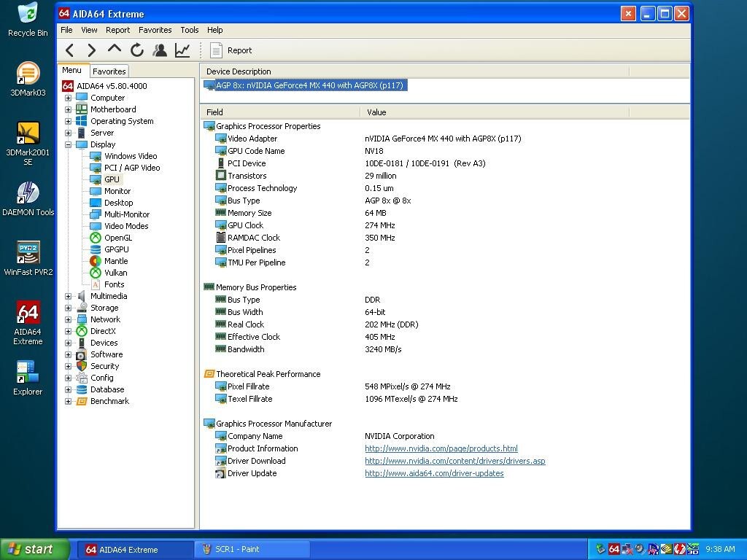Image resolution: width=747 pixels, height=560 pixels.
Task: Click the Device Description column header
Action: (x=414, y=71)
